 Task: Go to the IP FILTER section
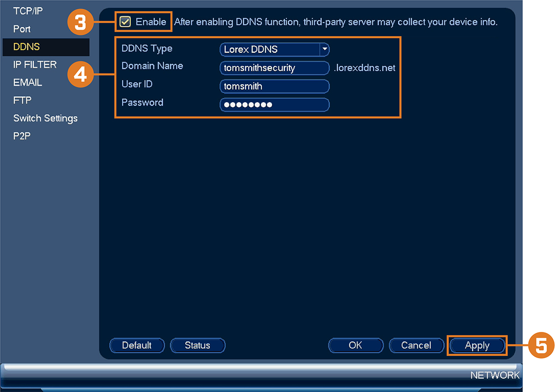coord(35,65)
